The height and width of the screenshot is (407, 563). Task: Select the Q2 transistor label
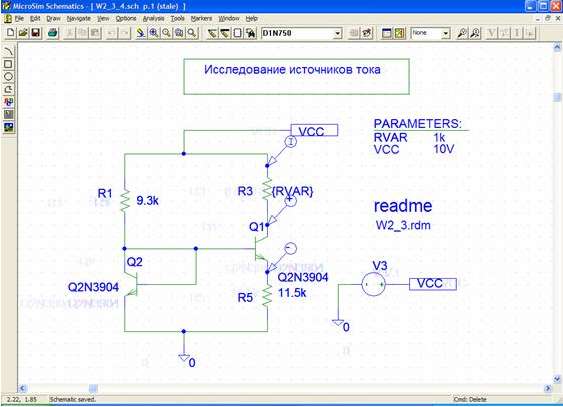click(x=134, y=262)
